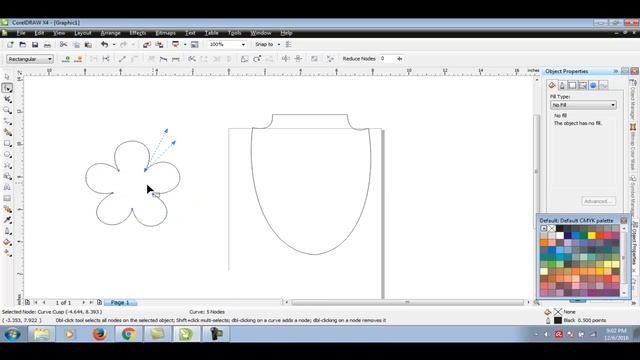Image resolution: width=640 pixels, height=360 pixels.
Task: Pick the yellow swatch in CMYK palette
Action: click(591, 236)
